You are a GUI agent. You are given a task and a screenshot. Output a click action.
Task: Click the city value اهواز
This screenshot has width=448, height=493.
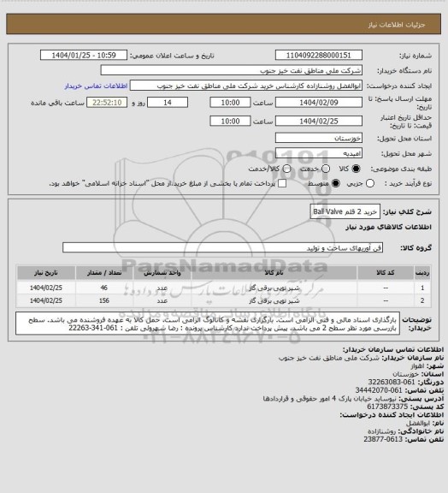coord(417,365)
